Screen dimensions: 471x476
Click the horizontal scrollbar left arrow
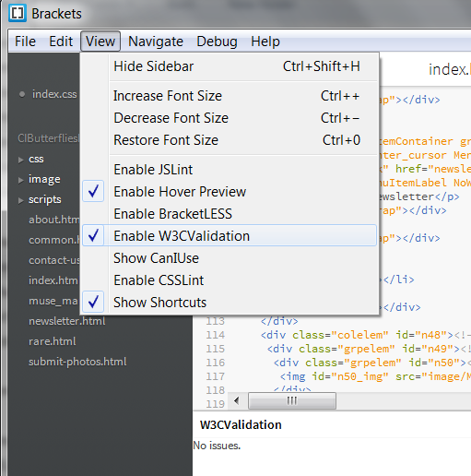pos(237,400)
